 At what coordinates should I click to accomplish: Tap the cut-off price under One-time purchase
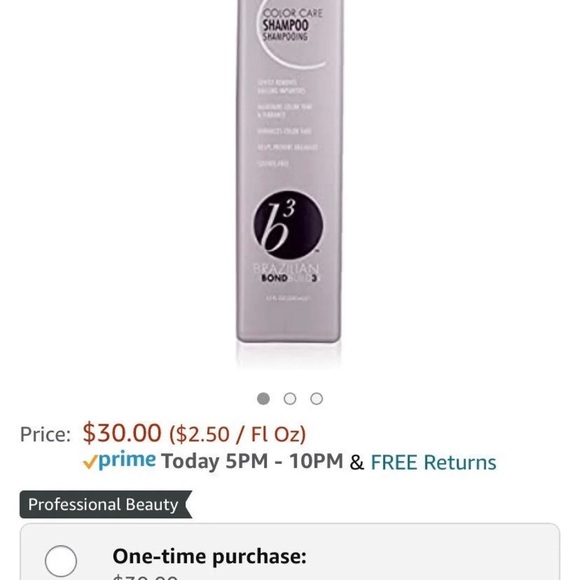pos(145,577)
